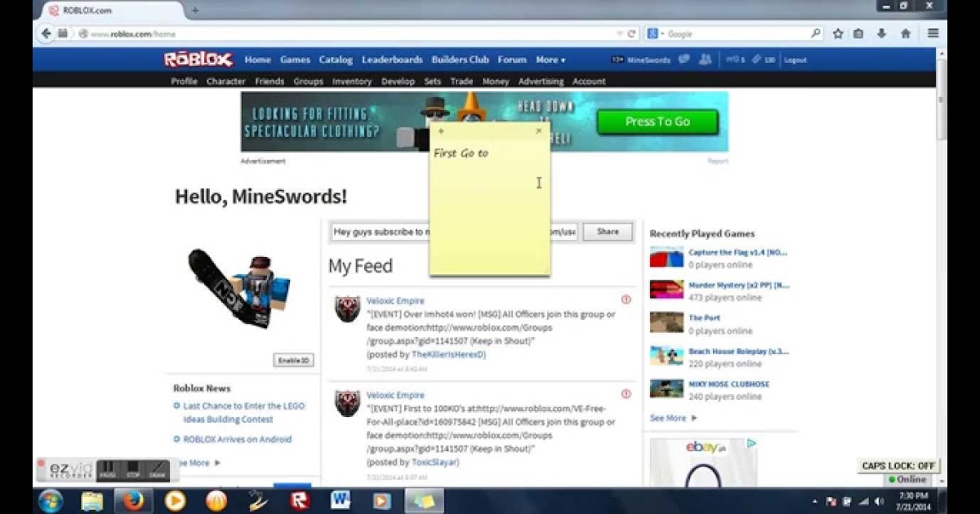Switch to Firefox in the taskbar

134,500
